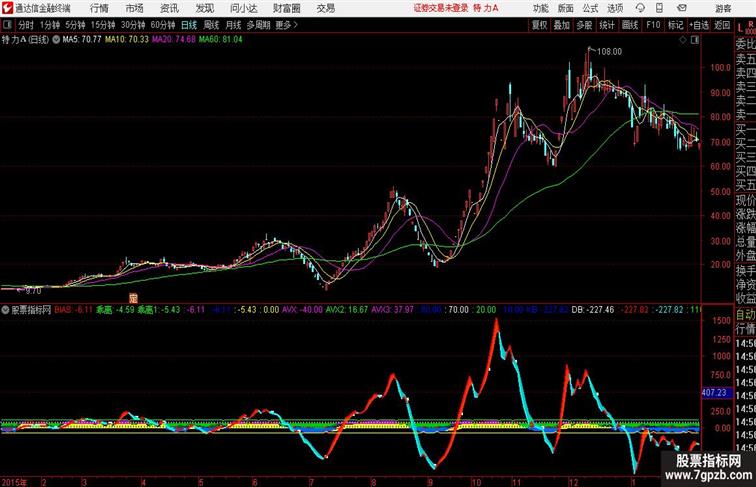756x487 pixels.
Task: Open the 资讯 menu
Action: click(169, 8)
